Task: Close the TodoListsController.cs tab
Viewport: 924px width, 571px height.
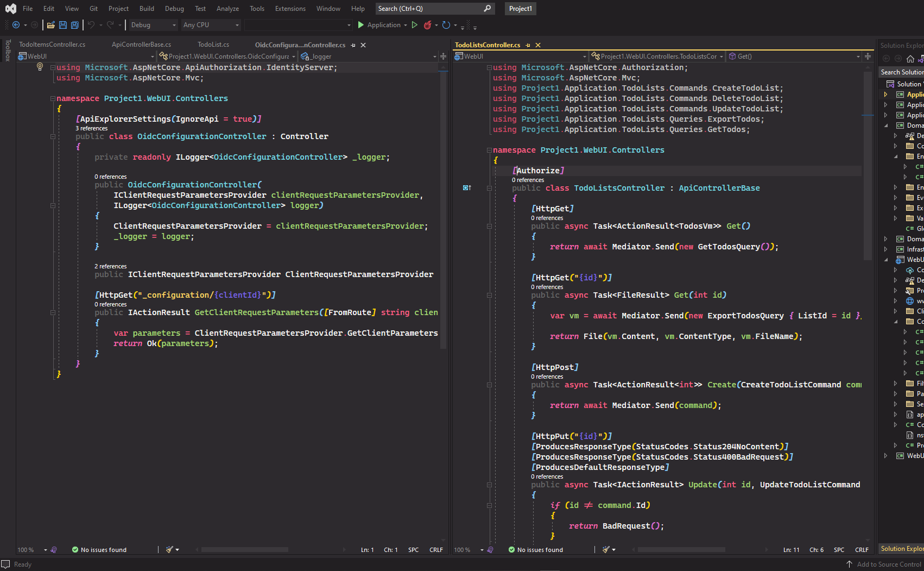Action: [x=538, y=45]
